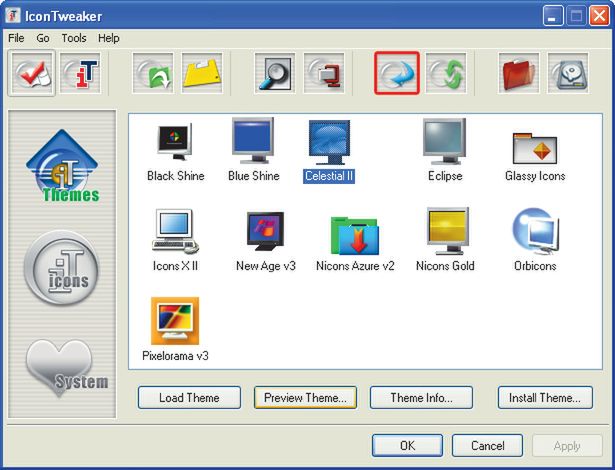Open the File menu
The width and height of the screenshot is (615, 470).
(16, 38)
